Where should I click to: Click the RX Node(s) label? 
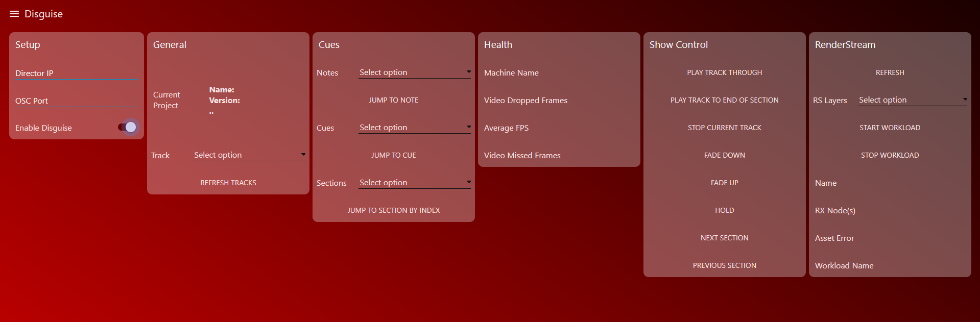click(835, 211)
